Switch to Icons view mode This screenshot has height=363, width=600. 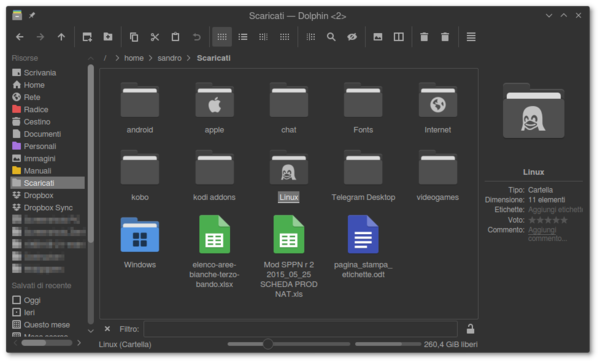222,37
